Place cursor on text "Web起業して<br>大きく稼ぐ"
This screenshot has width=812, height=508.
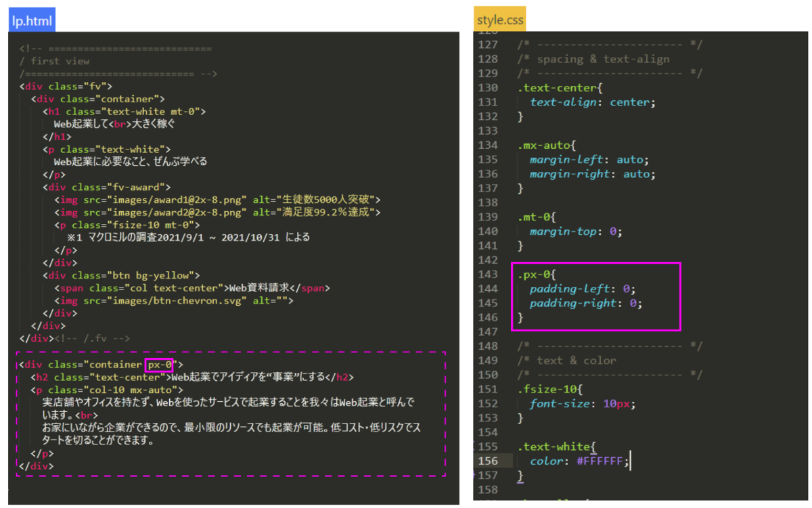click(115, 124)
